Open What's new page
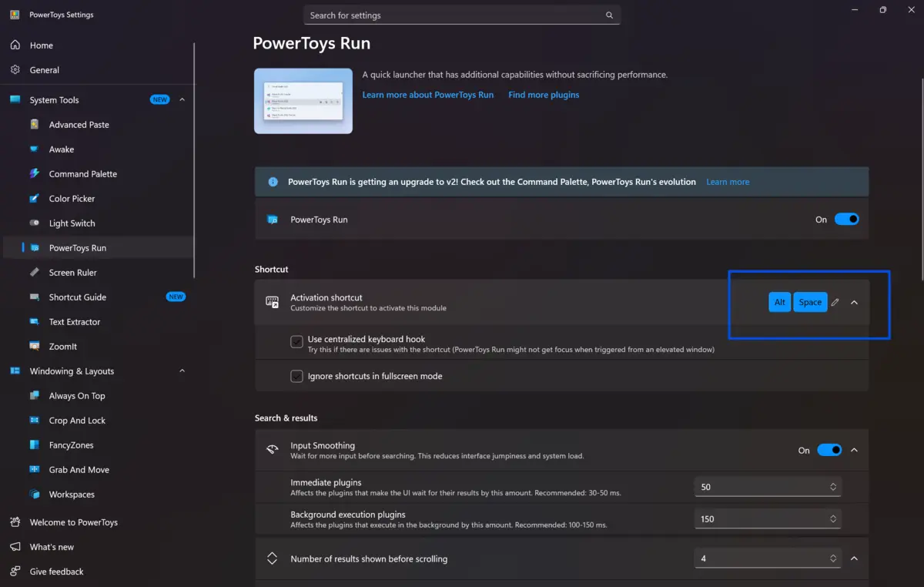The height and width of the screenshot is (587, 924). click(x=52, y=547)
